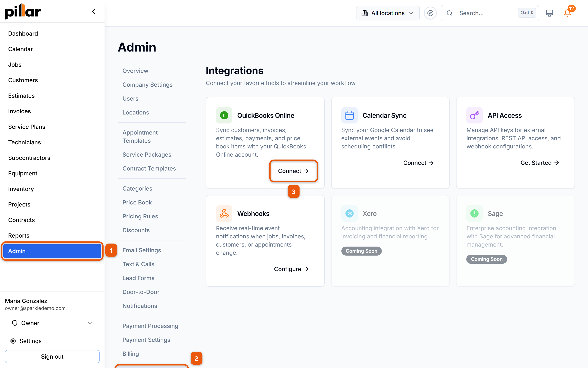Click the Sign out button
The width and height of the screenshot is (588, 368).
click(x=52, y=357)
